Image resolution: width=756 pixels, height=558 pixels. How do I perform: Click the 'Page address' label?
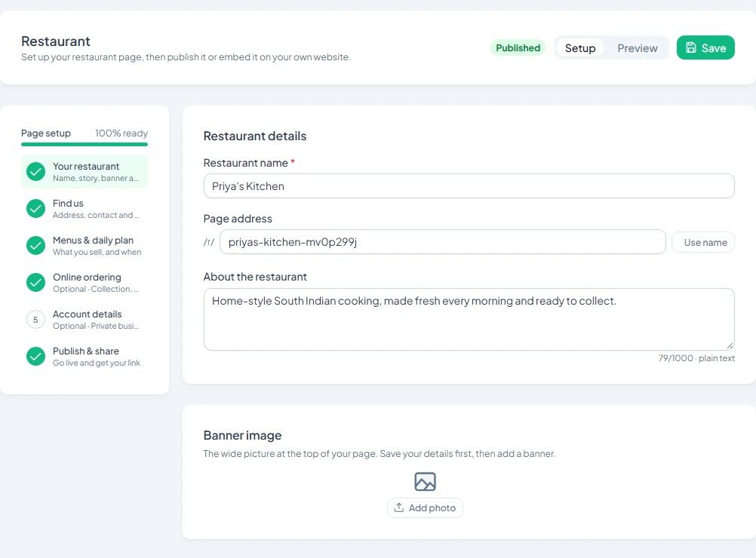[x=238, y=219]
